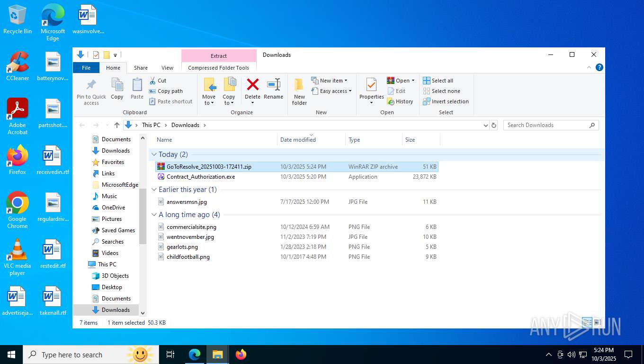Click Copy path in Clipboard group
Image resolution: width=644 pixels, height=364 pixels.
point(166,91)
